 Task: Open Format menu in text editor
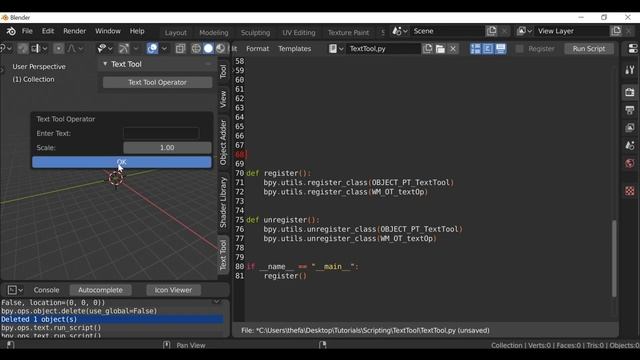coord(258,49)
